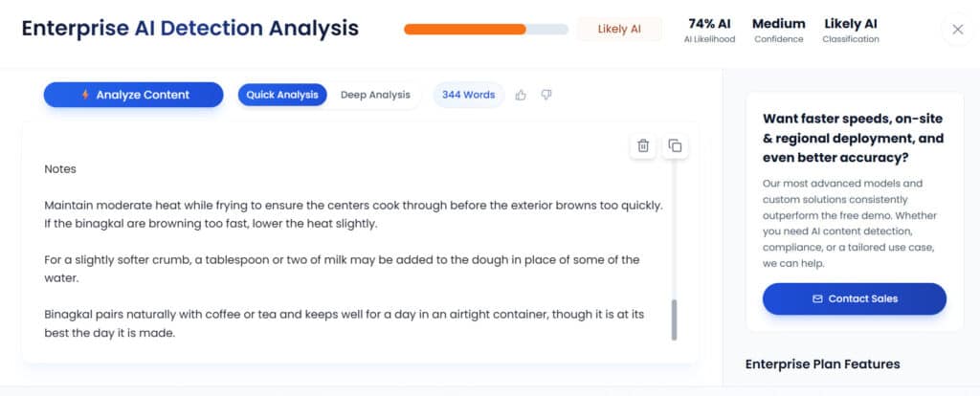Copy the content using the copy icon

(x=675, y=145)
